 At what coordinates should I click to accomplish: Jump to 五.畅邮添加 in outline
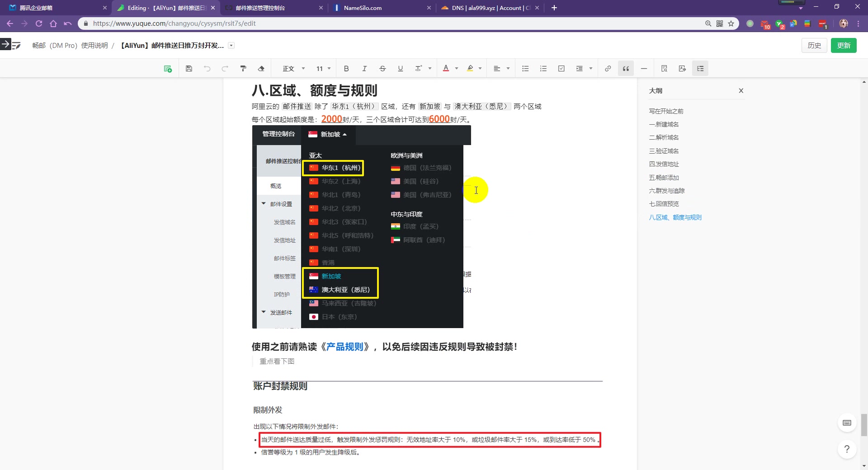[664, 178]
